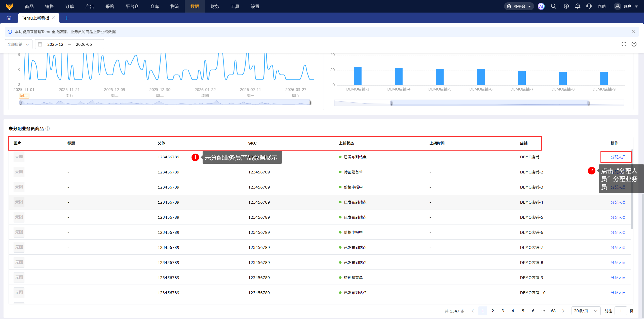Image resolution: width=644 pixels, height=319 pixels.
Task: Go to next page arrow
Action: pos(563,311)
